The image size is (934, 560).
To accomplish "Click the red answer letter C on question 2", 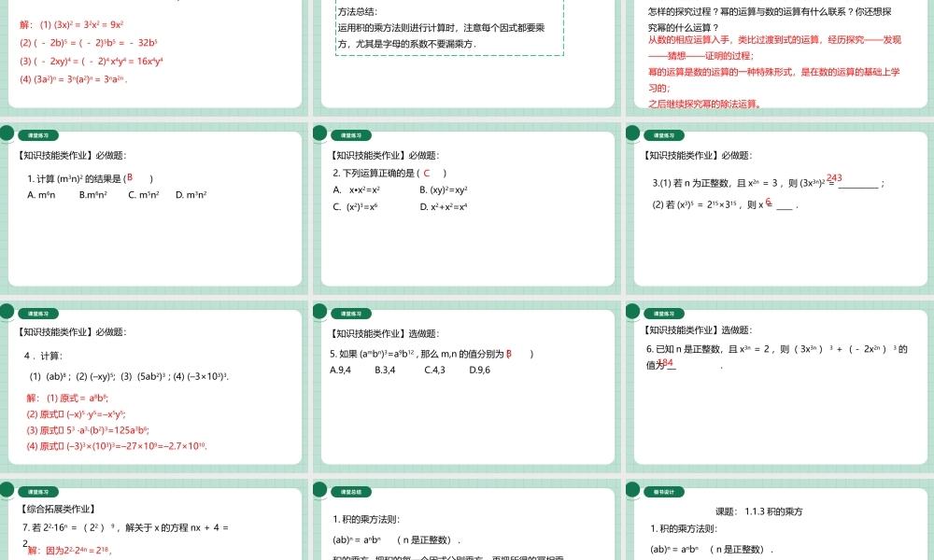I will pos(429,171).
